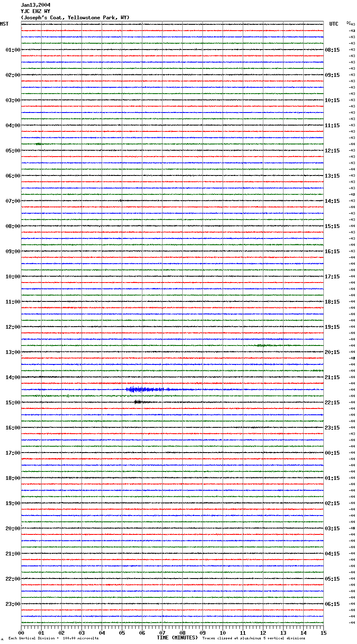This screenshot has width=357, height=644.
Task: Click the 18:15 UTC time label
Action: [332, 302]
